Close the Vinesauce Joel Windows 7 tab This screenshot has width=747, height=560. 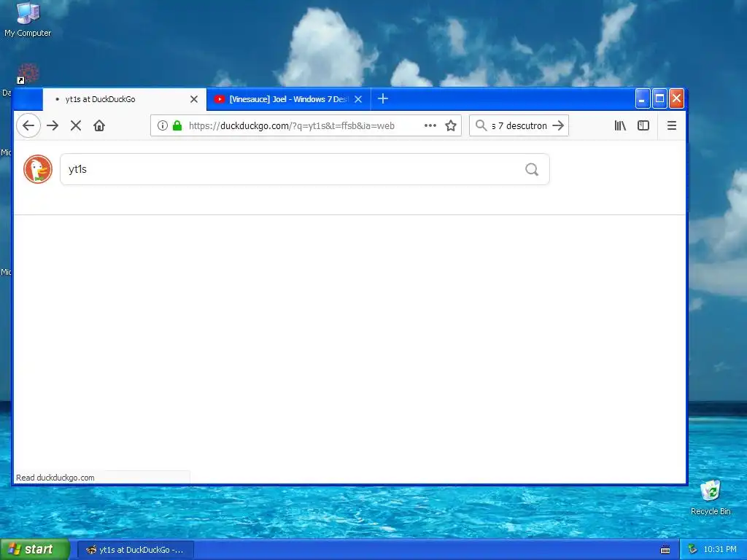pos(358,99)
